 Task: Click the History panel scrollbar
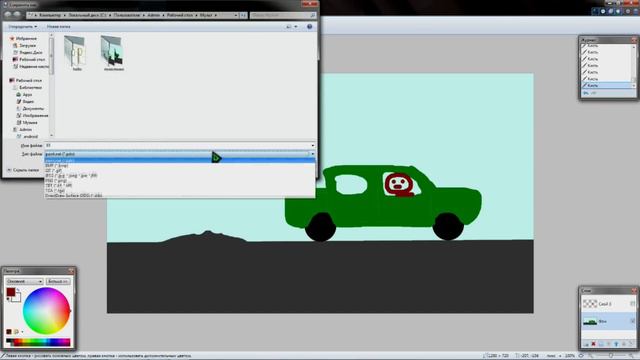[x=634, y=66]
